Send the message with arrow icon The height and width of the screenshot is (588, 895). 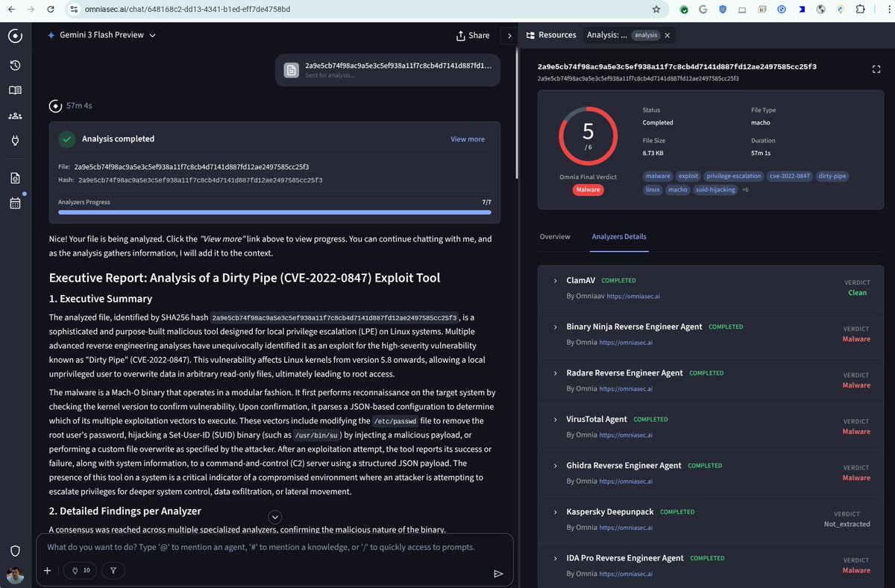click(x=498, y=573)
